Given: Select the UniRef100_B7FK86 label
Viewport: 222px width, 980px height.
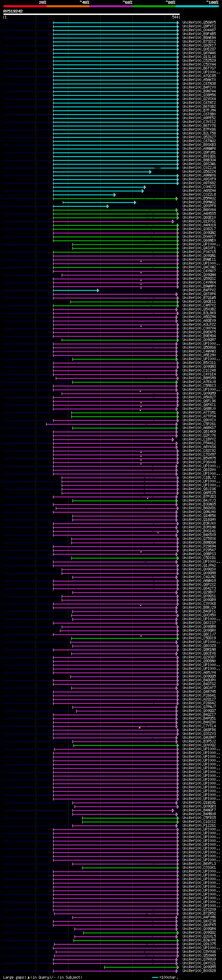Looking at the screenshot, I should (x=199, y=129).
